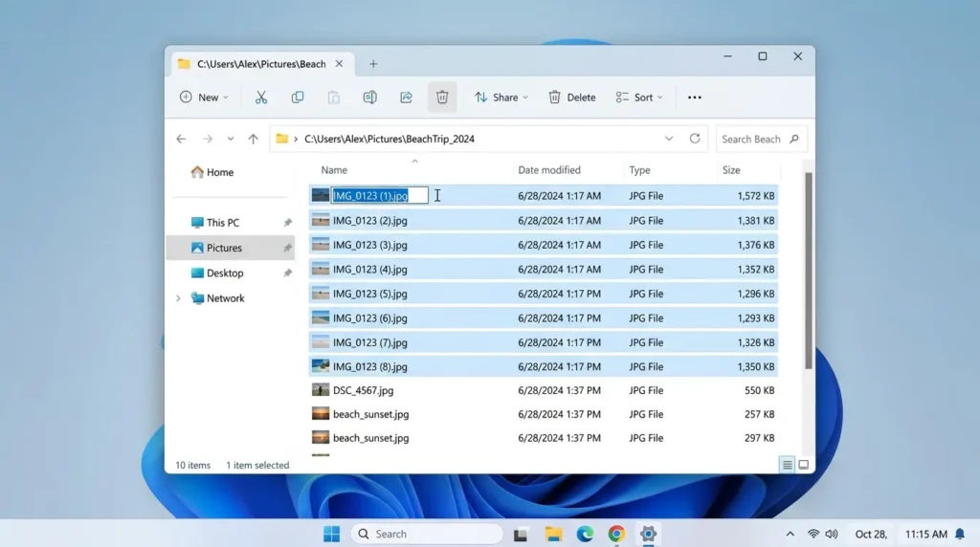
Task: Unpin Desktop using its pin icon
Action: pos(287,273)
